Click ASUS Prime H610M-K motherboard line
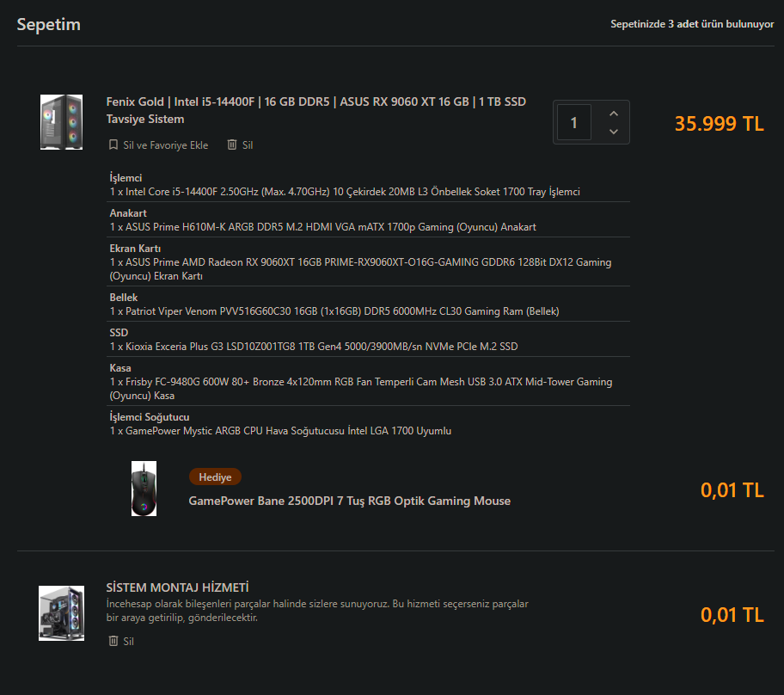The height and width of the screenshot is (695, 784). pos(323,227)
